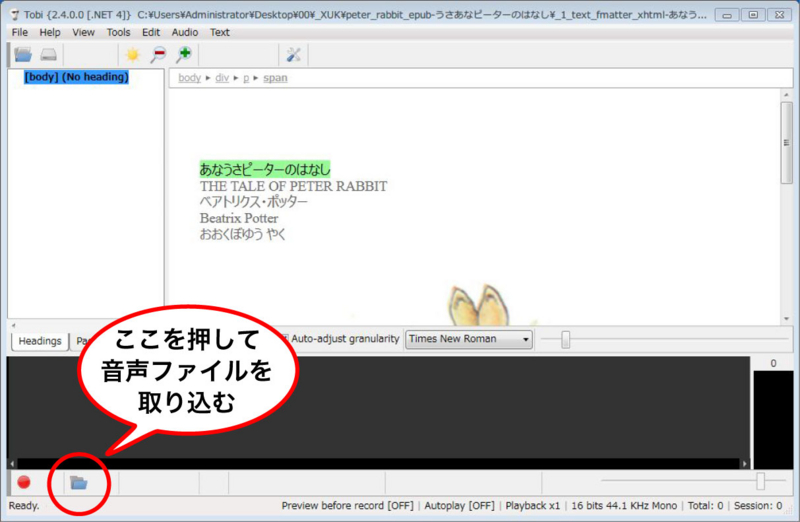Start recording with the red record button
Screen dimensions: 800x522
tap(24, 482)
